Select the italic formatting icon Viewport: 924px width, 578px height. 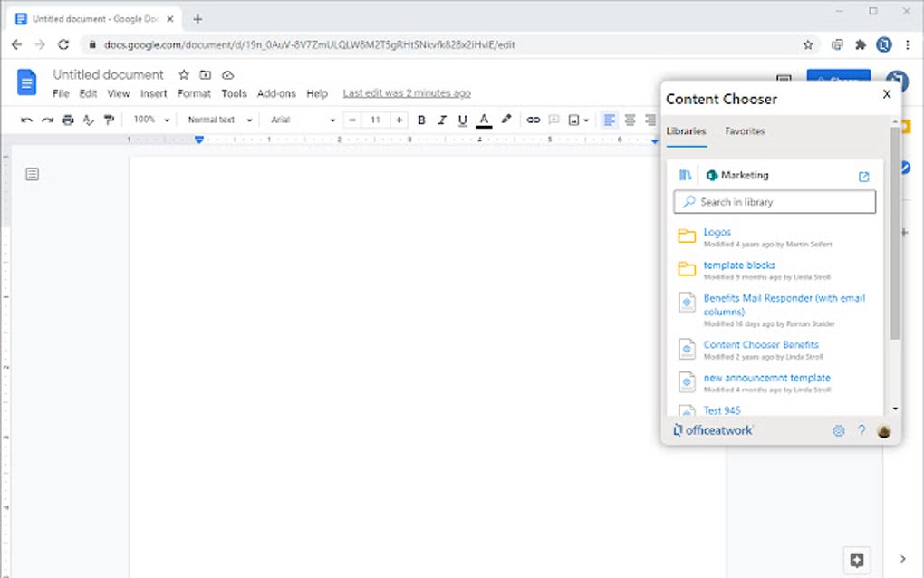point(441,120)
